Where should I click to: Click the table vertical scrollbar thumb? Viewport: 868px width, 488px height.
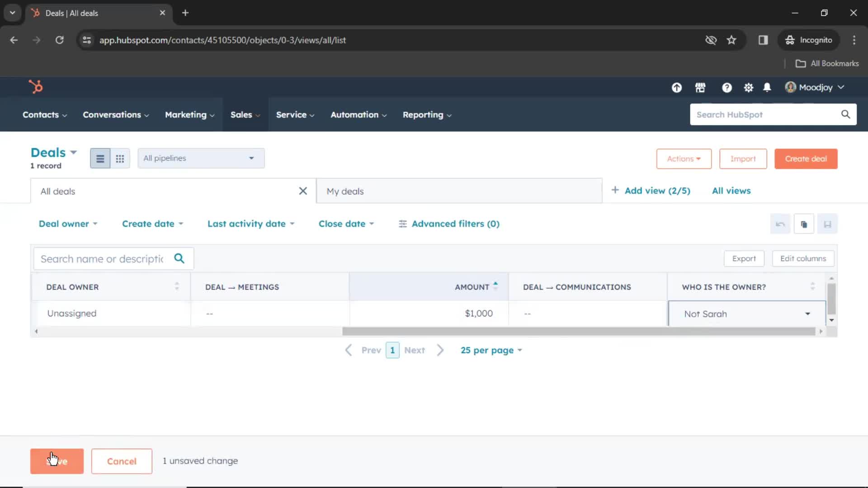(831, 298)
